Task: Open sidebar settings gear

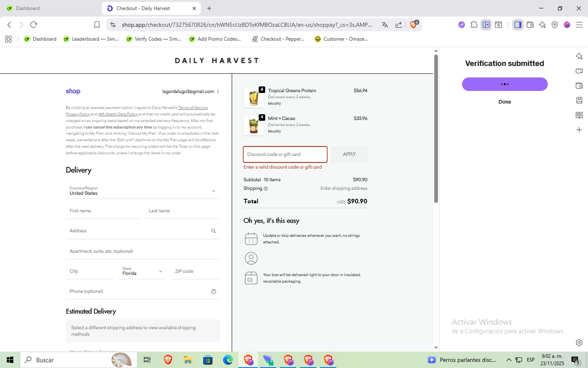Action: pos(579,342)
